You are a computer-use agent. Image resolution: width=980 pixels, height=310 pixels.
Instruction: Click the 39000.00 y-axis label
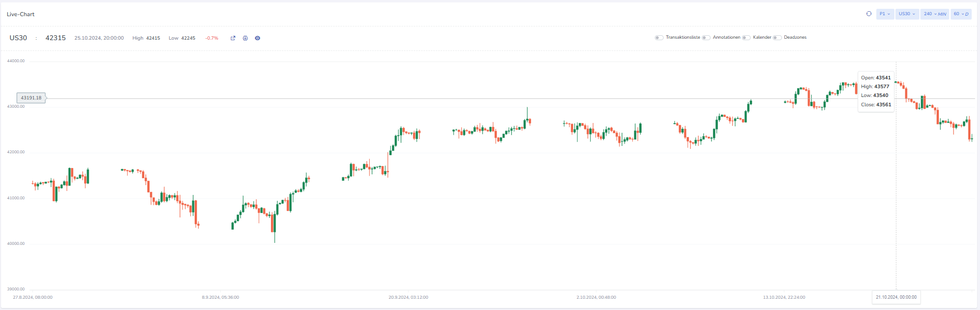coord(16,289)
